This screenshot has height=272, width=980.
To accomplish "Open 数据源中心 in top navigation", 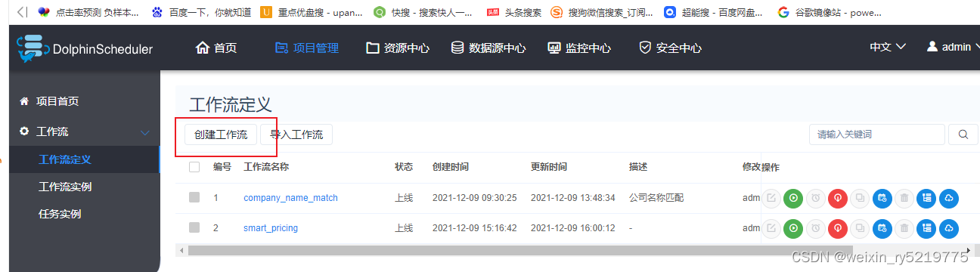I will pos(488,48).
